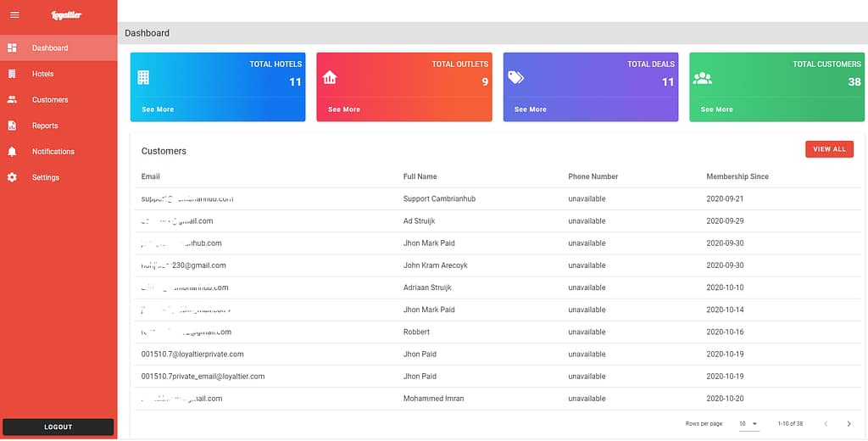Go to previous page of customers
Image resolution: width=868 pixels, height=441 pixels.
pos(825,423)
